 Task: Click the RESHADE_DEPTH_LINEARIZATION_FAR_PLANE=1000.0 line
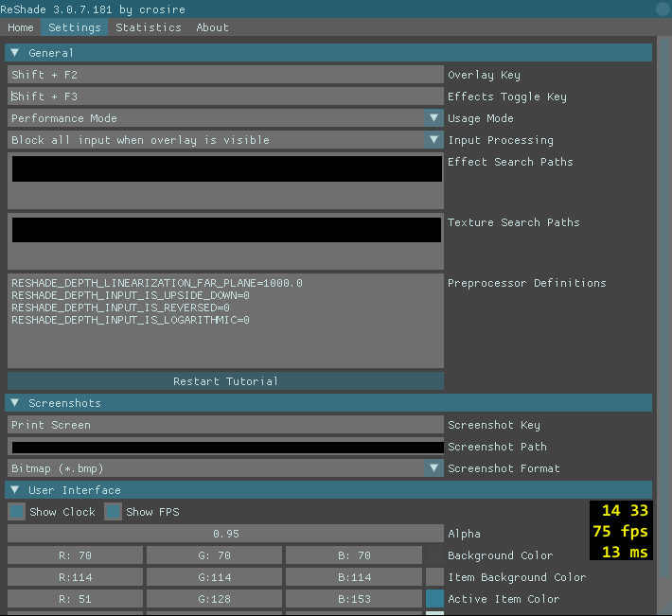(157, 283)
